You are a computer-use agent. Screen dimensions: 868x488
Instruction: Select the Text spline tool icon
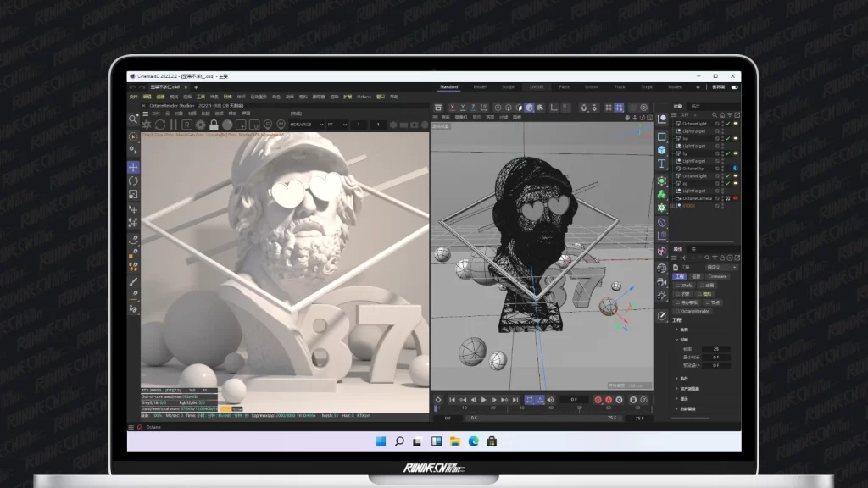(661, 164)
